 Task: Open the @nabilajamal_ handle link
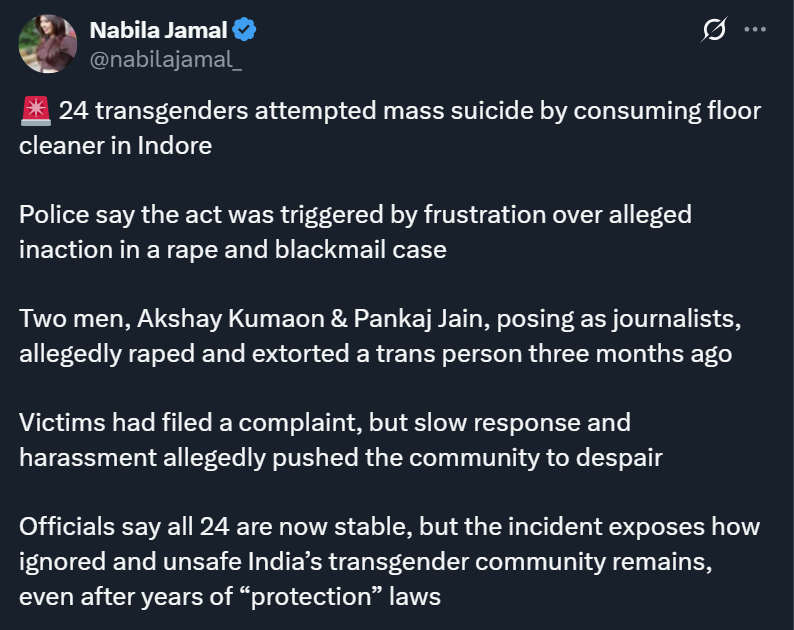[x=165, y=60]
